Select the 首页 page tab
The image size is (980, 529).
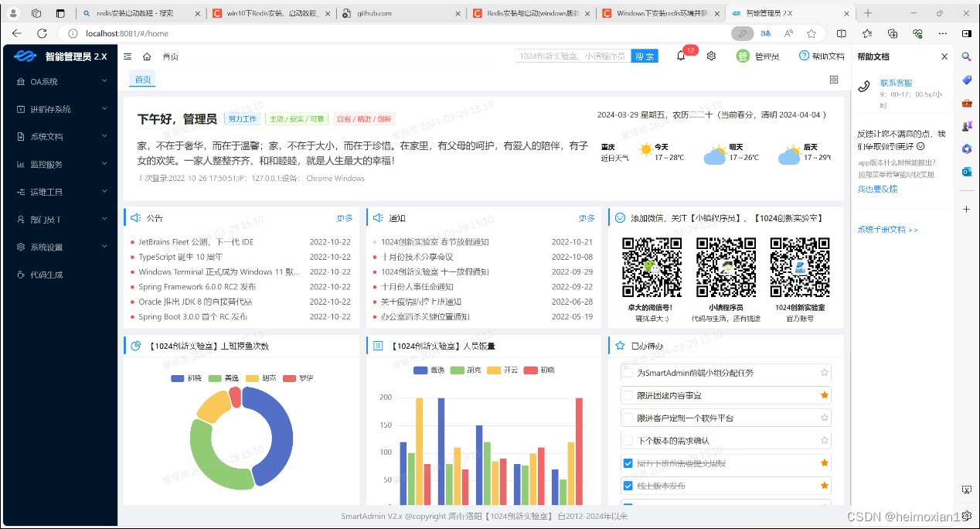pos(143,80)
